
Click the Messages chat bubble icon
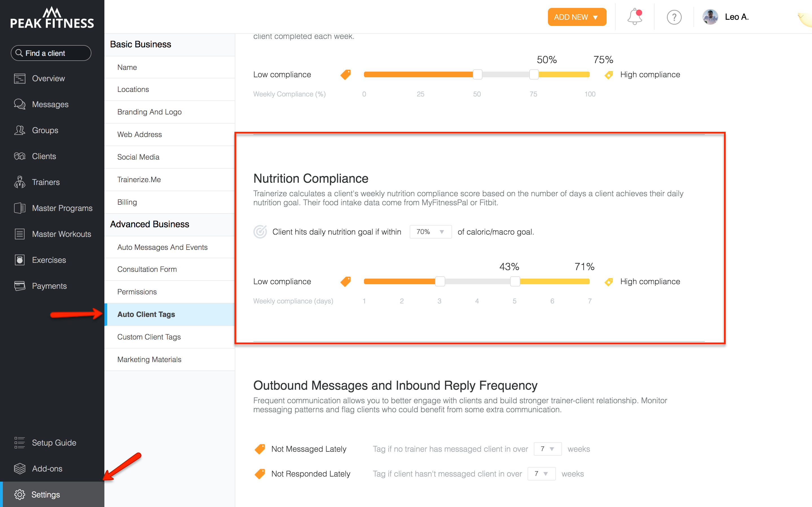pyautogui.click(x=19, y=104)
